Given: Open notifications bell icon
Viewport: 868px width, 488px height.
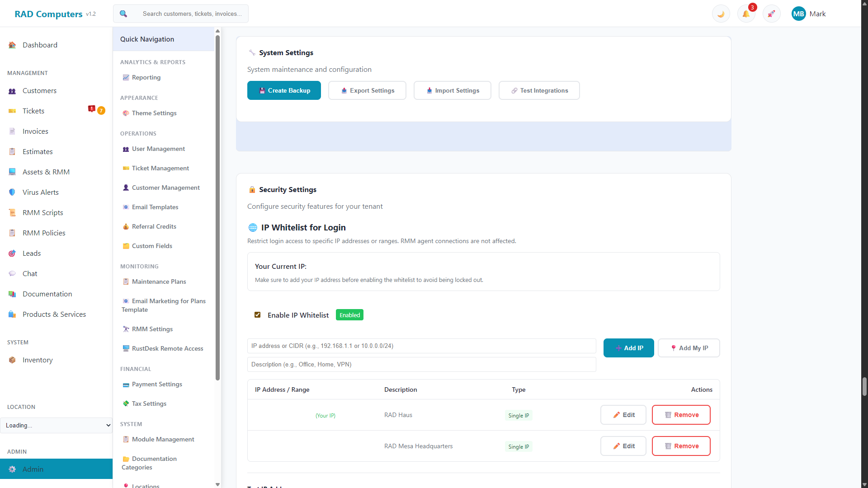Looking at the screenshot, I should (x=746, y=14).
